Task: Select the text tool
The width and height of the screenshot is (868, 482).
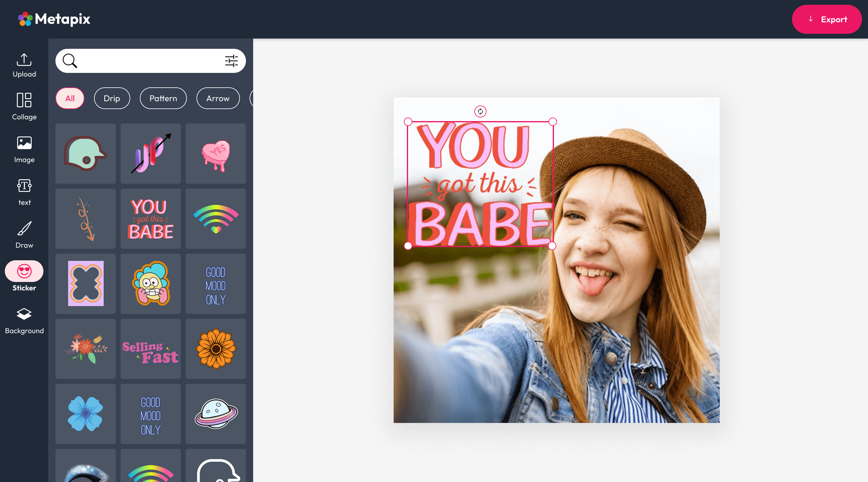Action: pos(24,192)
